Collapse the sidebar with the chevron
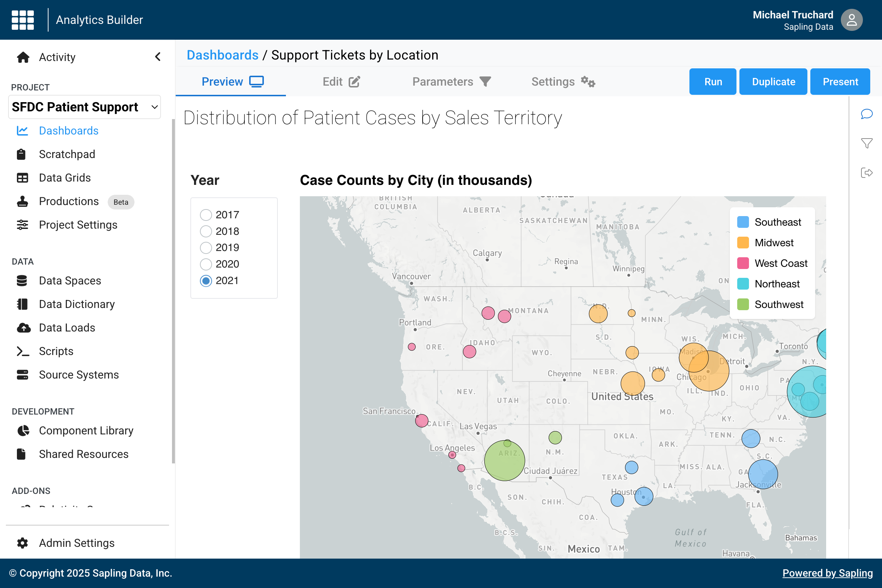 (x=158, y=57)
